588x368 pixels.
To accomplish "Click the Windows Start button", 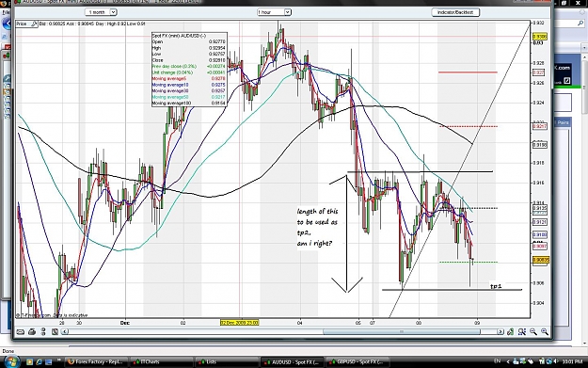I will [x=11, y=362].
